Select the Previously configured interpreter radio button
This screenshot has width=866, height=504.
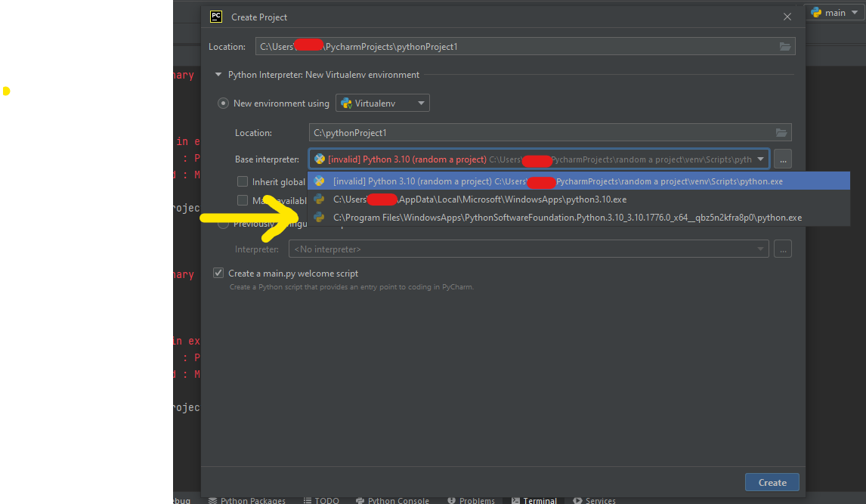point(223,224)
